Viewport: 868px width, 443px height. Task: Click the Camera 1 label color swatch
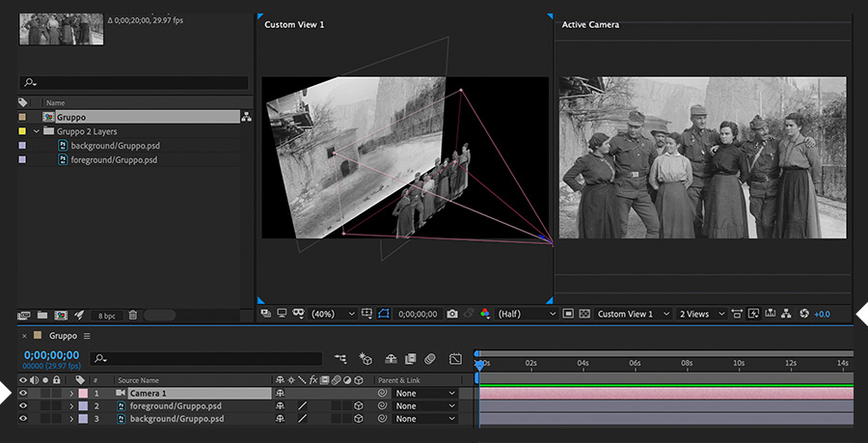coord(83,394)
